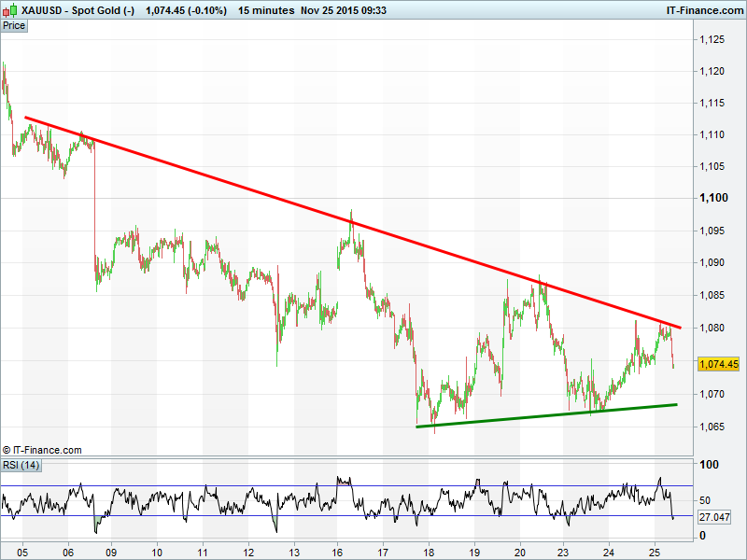Screen dimensions: 747x560
Task: Click the candlestick chart icon in header
Action: tap(10, 10)
